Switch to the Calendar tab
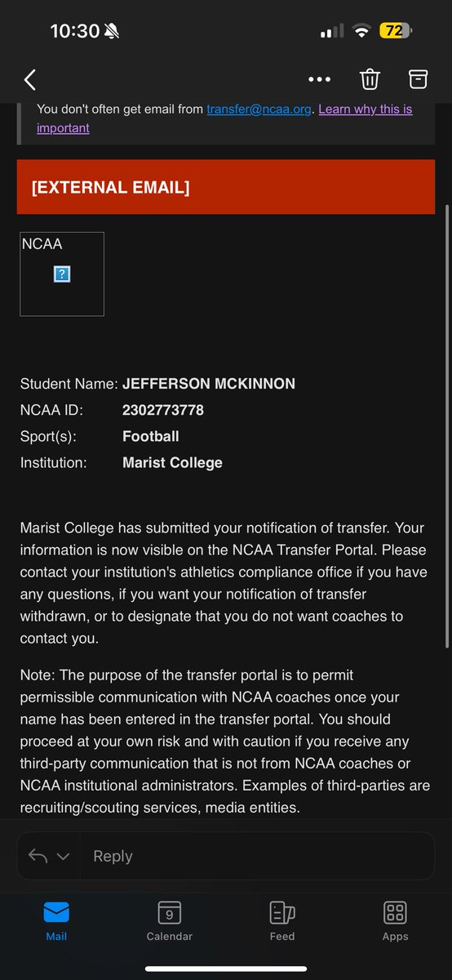The image size is (452, 980). coord(169,921)
